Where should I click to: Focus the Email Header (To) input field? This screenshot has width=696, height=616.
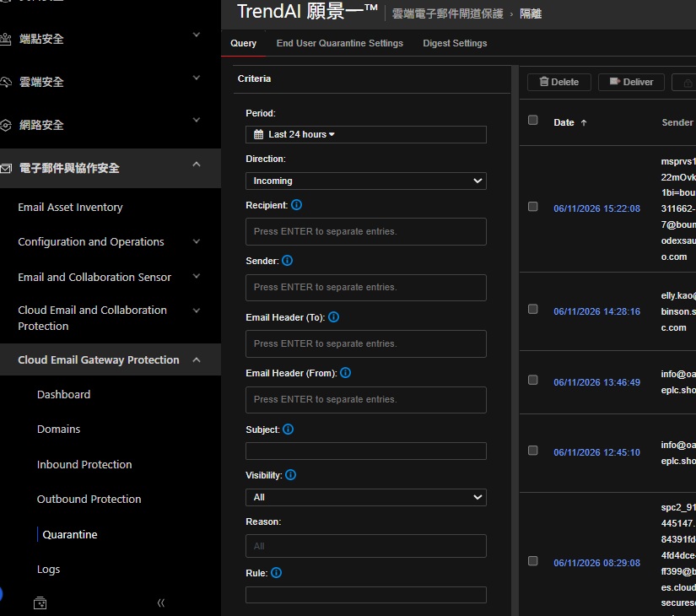[366, 343]
